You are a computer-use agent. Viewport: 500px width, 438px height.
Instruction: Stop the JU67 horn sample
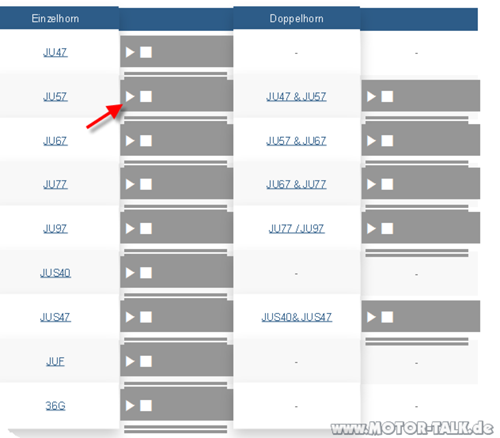pyautogui.click(x=146, y=141)
